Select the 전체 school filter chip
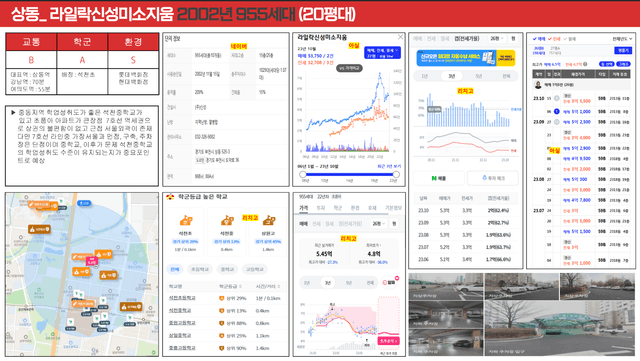 click(175, 269)
